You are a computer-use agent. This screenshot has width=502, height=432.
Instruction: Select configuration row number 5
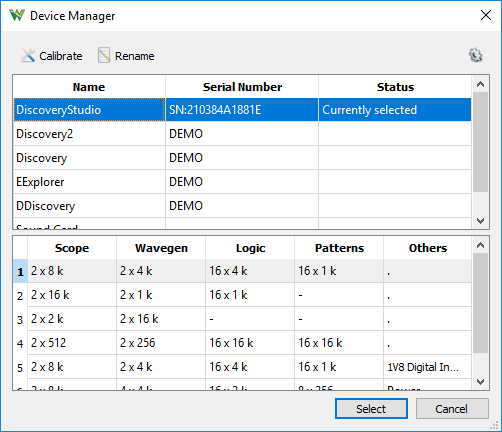click(x=20, y=367)
